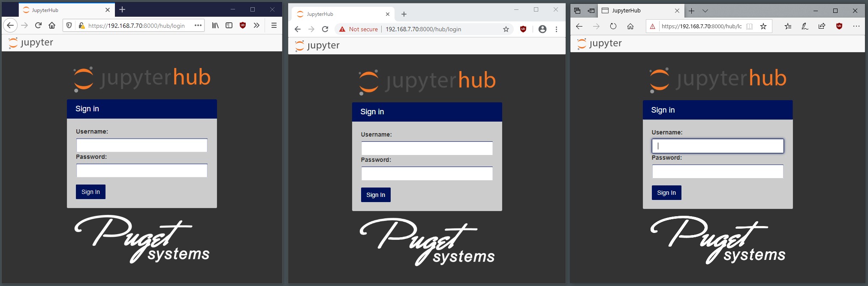Viewport: 868px width, 286px height.
Task: Toggle the Edge reading view book icon
Action: tap(750, 27)
